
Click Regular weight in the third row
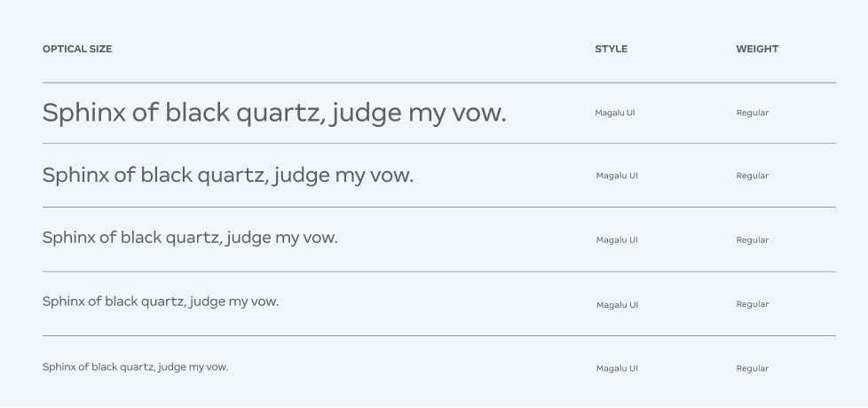[752, 240]
